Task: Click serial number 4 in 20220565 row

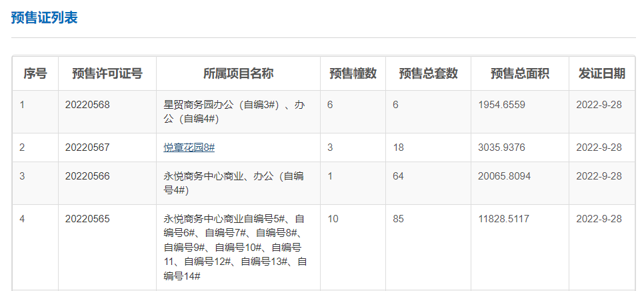Action: 22,219
